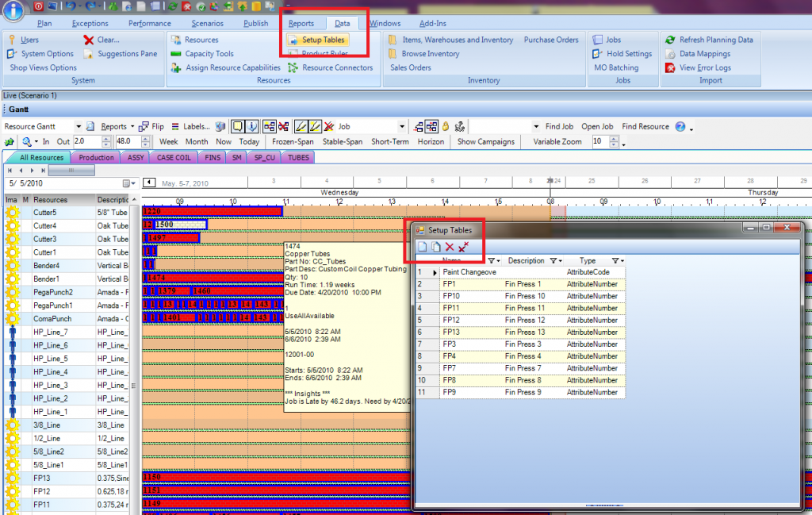Open the Resource Gantt view dropdown
Image resolution: width=812 pixels, height=515 pixels.
point(79,127)
